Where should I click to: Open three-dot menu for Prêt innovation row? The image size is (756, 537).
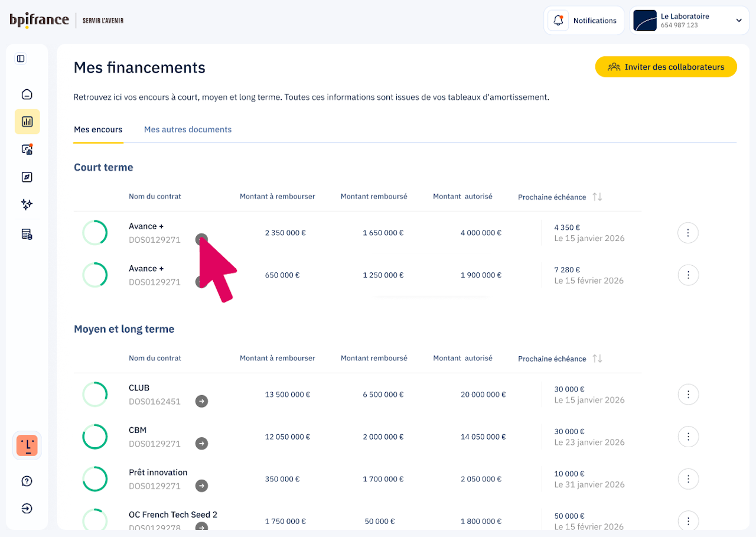[688, 479]
